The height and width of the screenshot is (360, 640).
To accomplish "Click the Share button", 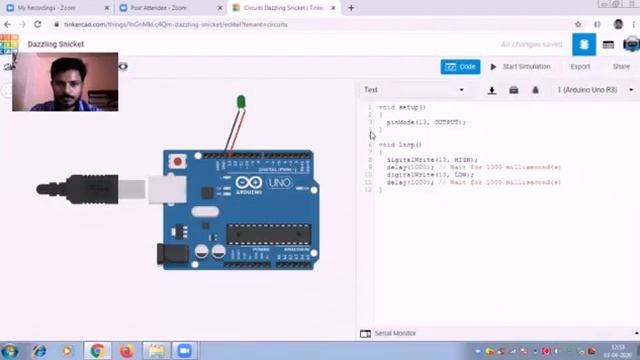I will 621,67.
